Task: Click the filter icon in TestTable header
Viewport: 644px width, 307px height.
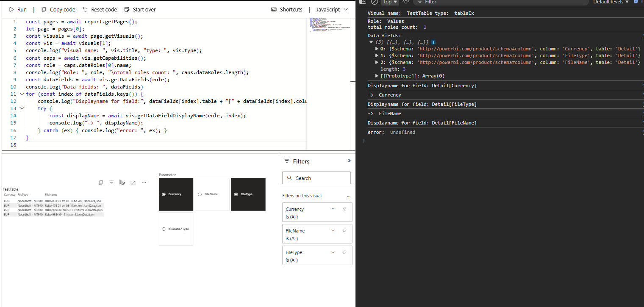Action: click(111, 183)
